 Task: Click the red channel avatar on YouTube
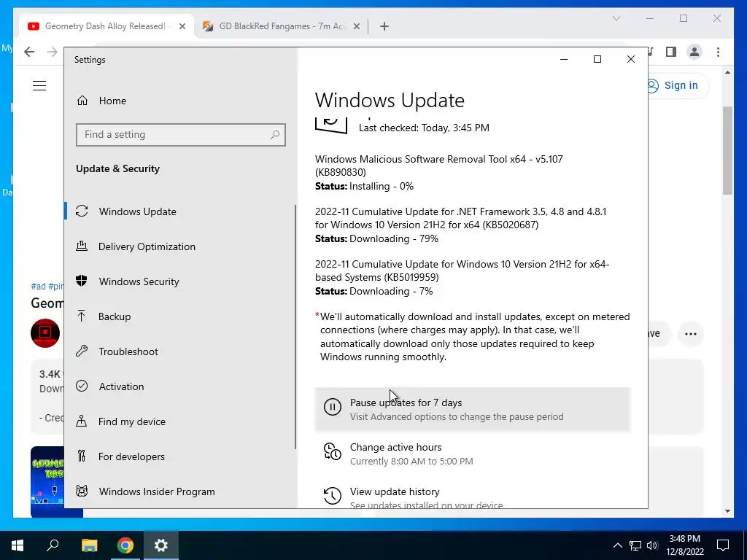[45, 333]
